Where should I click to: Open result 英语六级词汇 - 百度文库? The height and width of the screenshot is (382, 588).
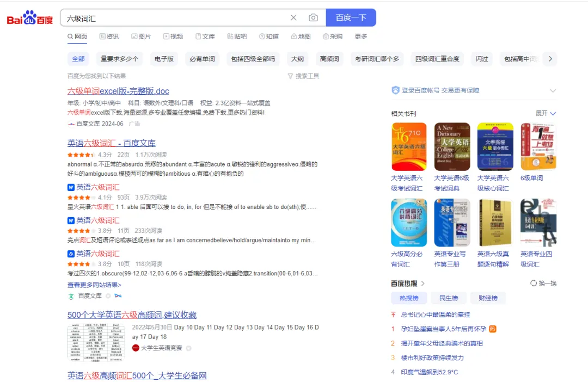[112, 143]
